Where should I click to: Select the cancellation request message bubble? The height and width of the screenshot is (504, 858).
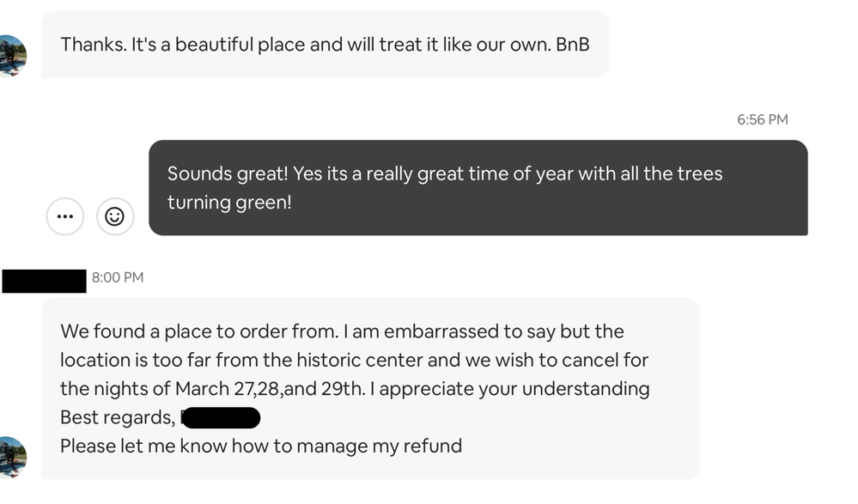(370, 388)
